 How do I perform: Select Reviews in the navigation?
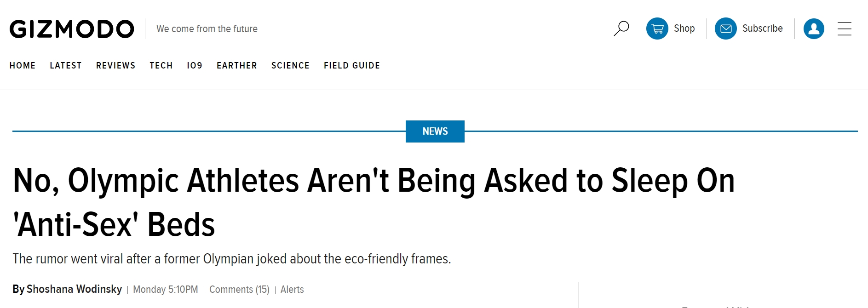pyautogui.click(x=116, y=65)
